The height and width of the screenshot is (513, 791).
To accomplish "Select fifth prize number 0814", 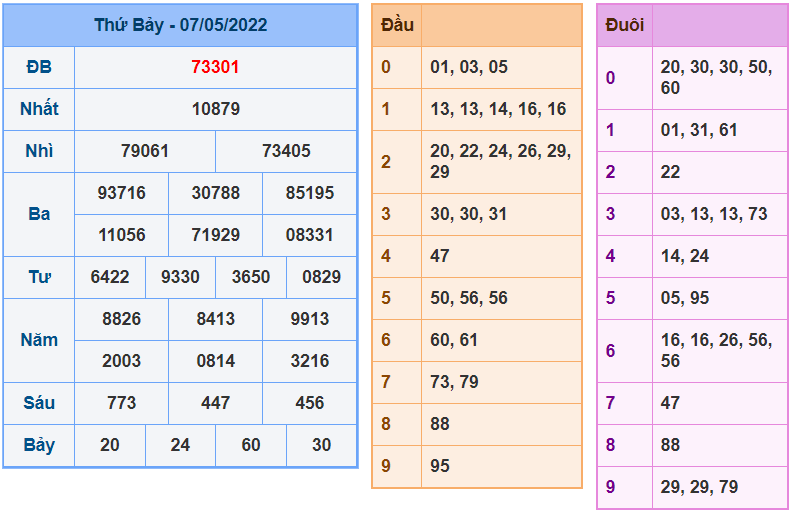I will pos(215,360).
